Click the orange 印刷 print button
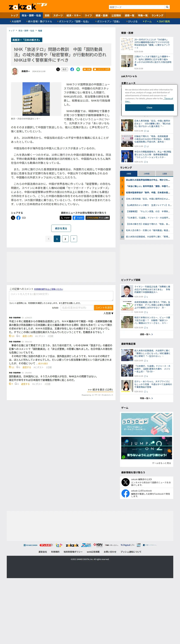Image resolution: width=180 pixels, height=644 pixels. [87, 69]
